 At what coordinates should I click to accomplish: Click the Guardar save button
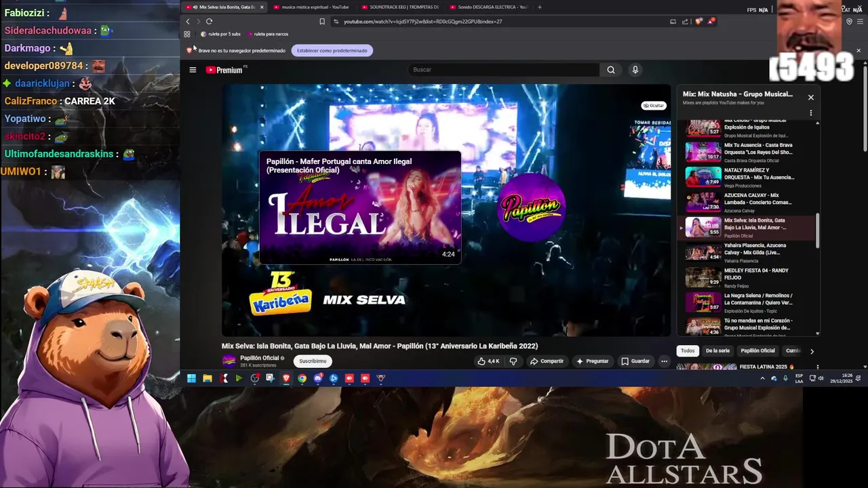tap(635, 361)
